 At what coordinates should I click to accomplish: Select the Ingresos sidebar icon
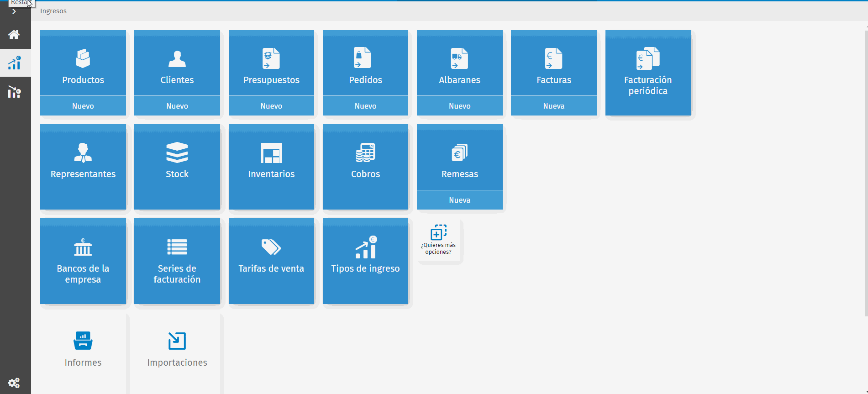(14, 63)
